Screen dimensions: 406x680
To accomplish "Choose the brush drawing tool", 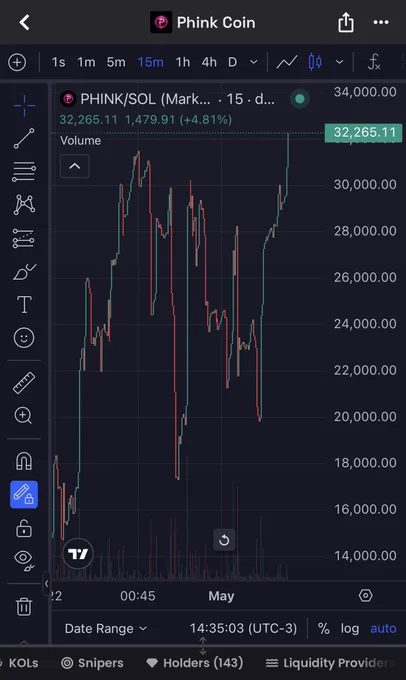I will [25, 272].
